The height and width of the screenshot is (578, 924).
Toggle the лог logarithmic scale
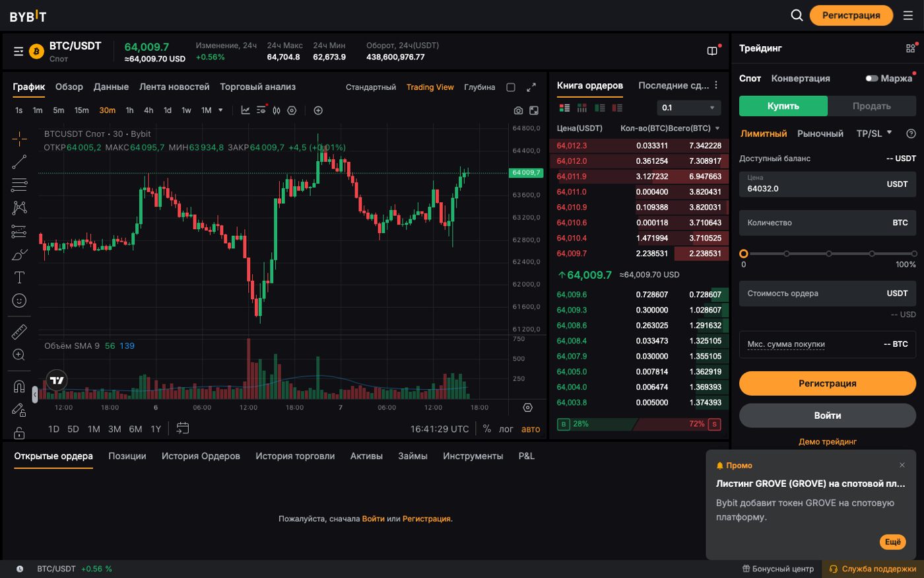click(x=506, y=429)
